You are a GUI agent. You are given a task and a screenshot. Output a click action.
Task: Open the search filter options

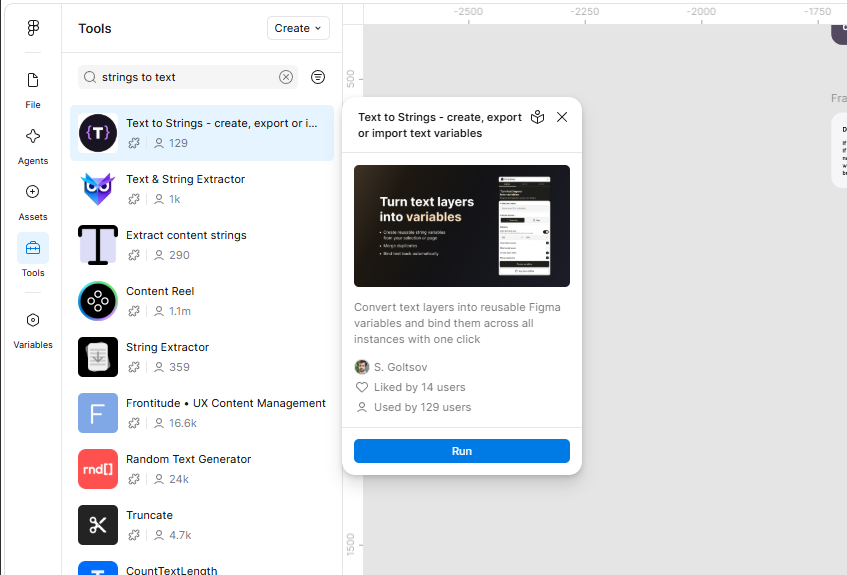coord(318,77)
